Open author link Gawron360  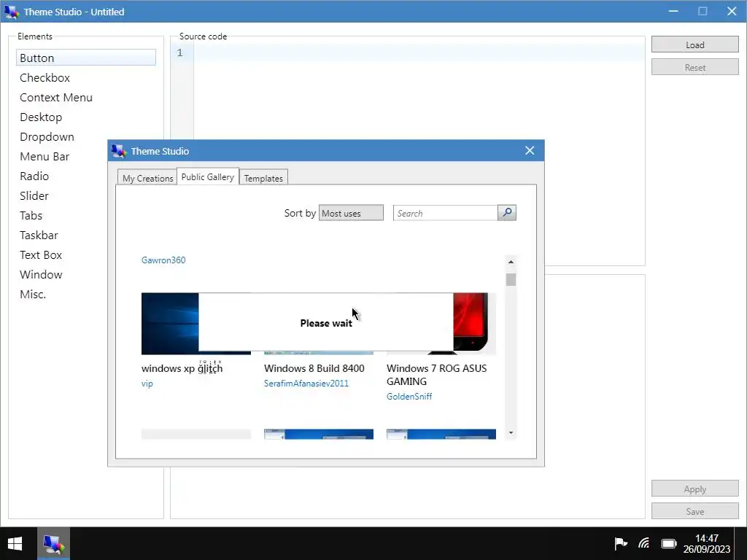tap(163, 260)
